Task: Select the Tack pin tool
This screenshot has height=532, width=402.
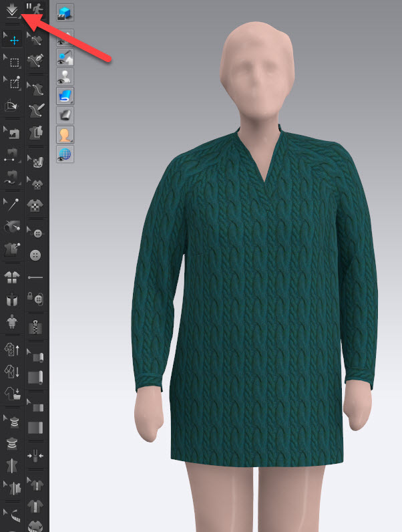Action: tap(12, 205)
